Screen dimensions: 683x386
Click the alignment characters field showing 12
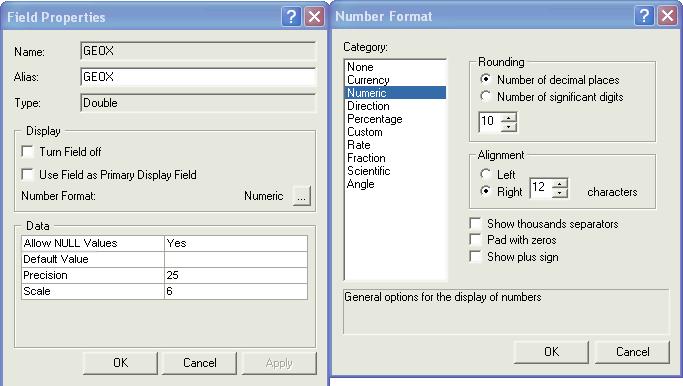pos(541,188)
